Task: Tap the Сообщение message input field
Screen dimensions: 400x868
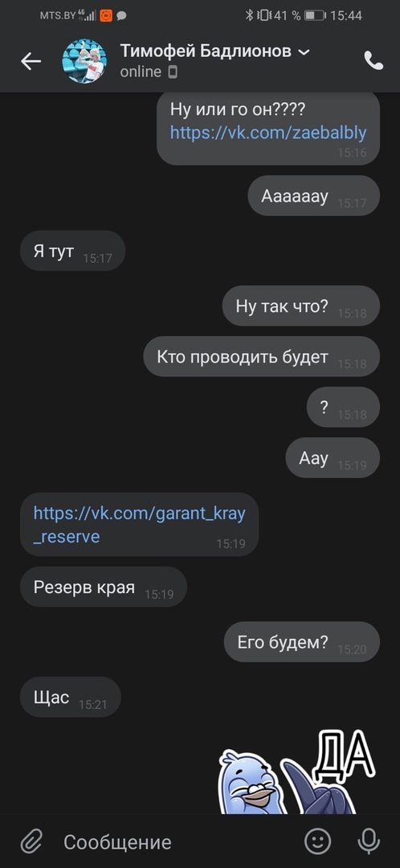Action: click(177, 842)
